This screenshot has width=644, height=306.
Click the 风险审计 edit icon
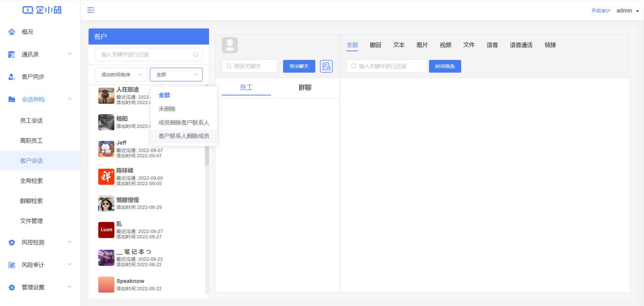pyautogui.click(x=11, y=265)
